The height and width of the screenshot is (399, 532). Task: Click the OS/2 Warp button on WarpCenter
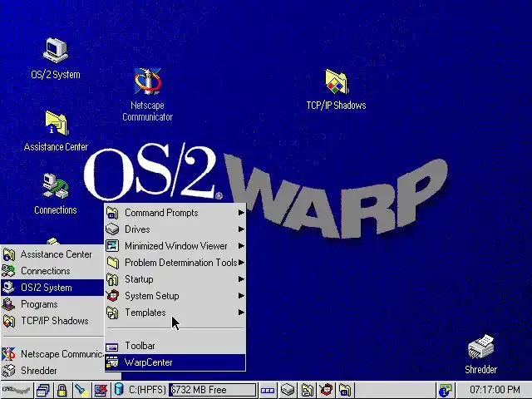17,390
